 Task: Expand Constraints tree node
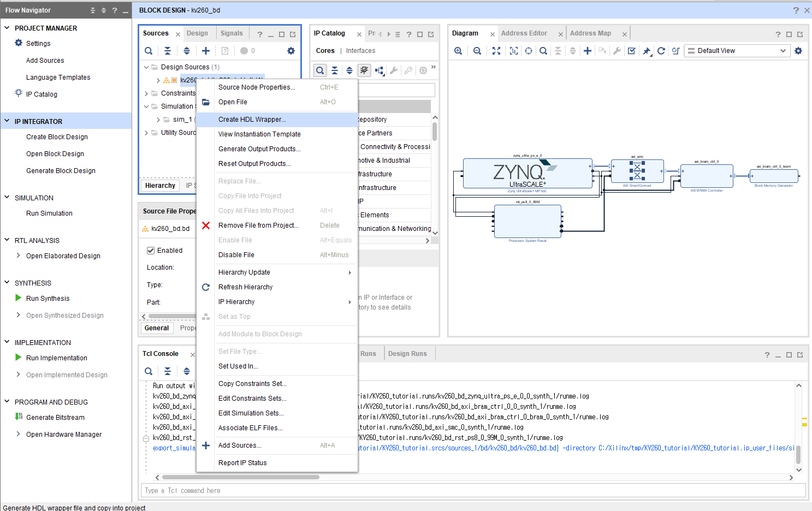point(146,93)
